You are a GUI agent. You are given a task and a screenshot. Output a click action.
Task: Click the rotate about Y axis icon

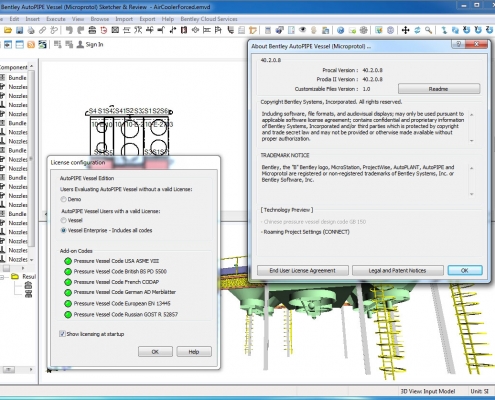pos(478,30)
